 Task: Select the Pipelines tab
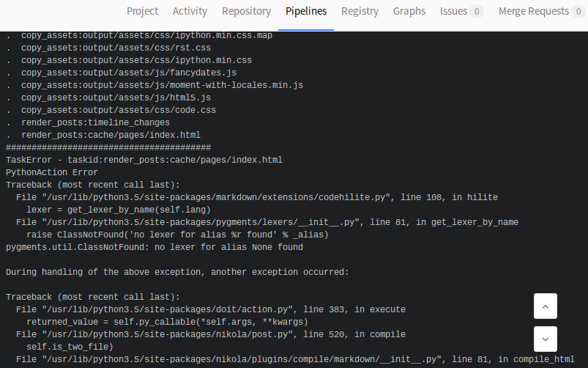click(x=306, y=11)
